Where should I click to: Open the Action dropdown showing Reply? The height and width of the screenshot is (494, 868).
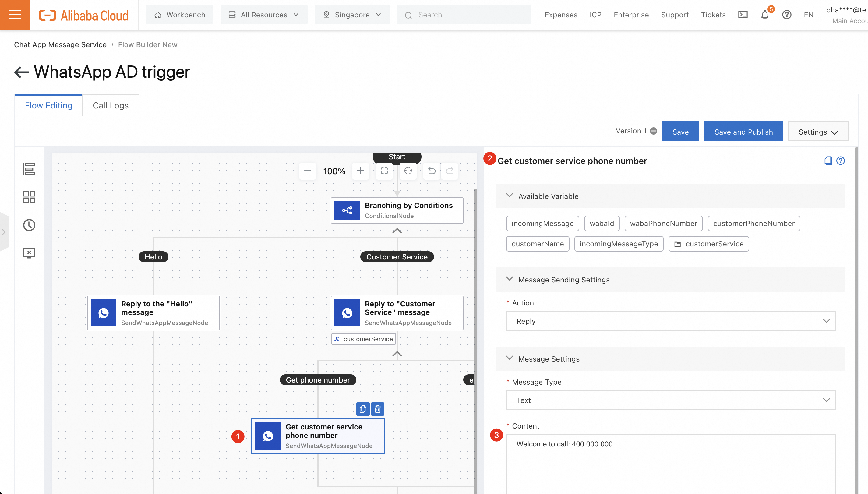(x=670, y=321)
